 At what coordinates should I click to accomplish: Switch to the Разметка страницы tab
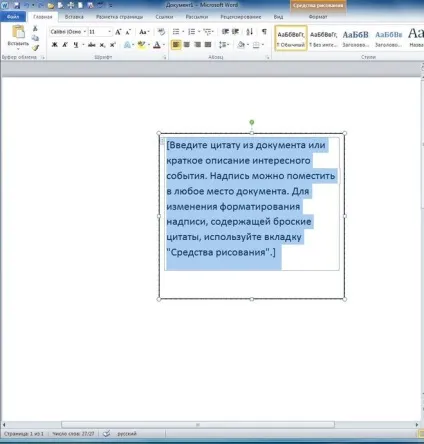pyautogui.click(x=119, y=16)
